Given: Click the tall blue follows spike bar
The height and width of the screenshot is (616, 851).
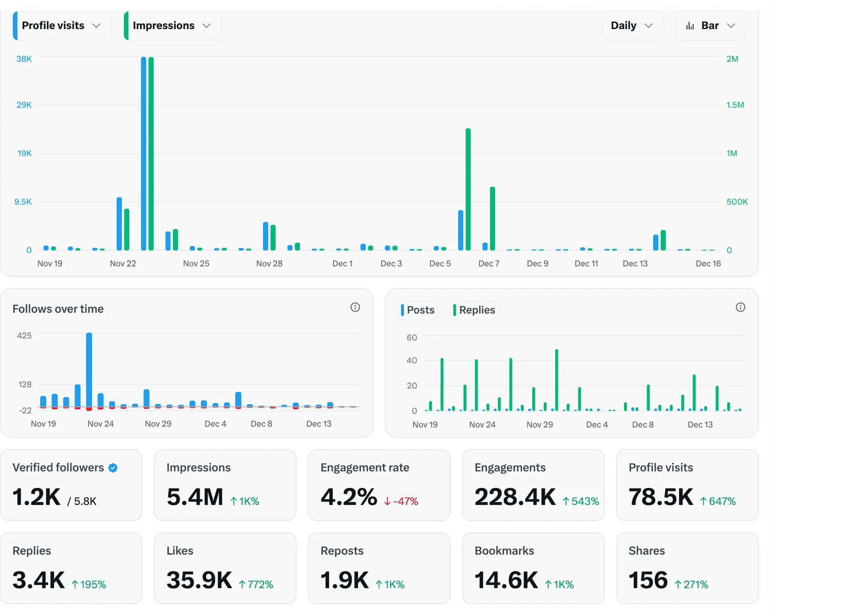Looking at the screenshot, I should (89, 370).
